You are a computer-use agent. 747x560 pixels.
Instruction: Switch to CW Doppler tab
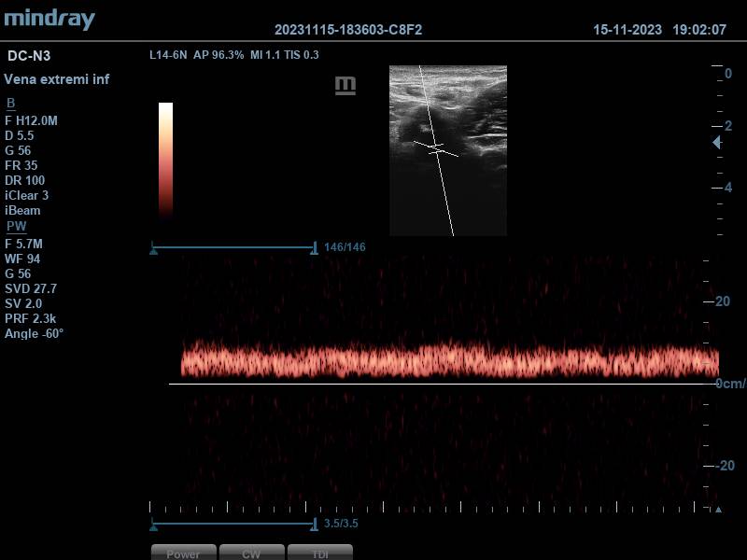251,553
